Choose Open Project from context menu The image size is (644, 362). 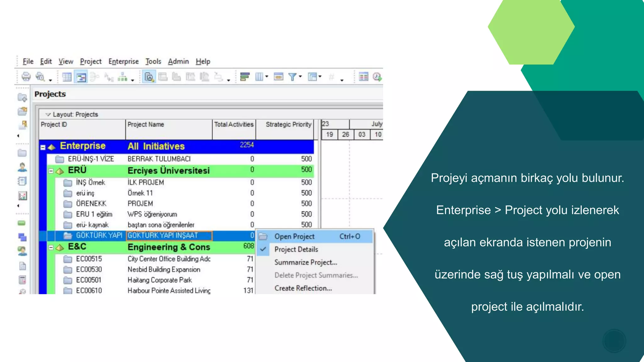point(294,237)
